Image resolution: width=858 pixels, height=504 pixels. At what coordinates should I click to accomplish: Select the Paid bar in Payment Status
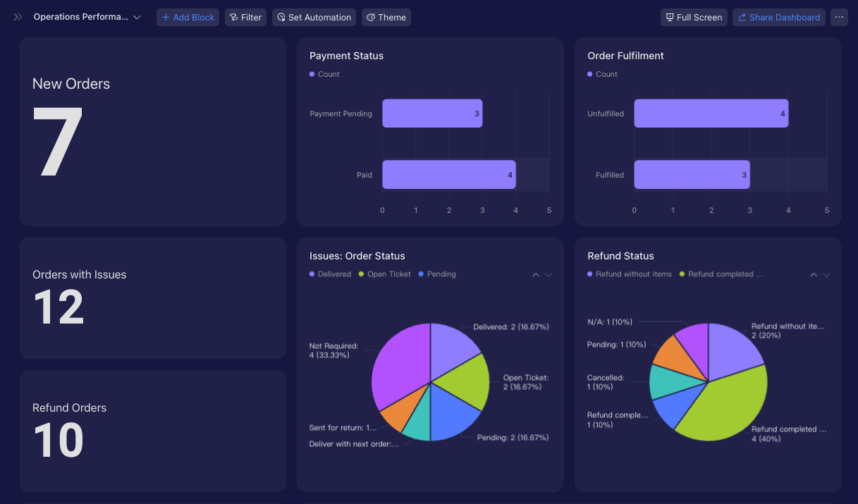point(448,175)
